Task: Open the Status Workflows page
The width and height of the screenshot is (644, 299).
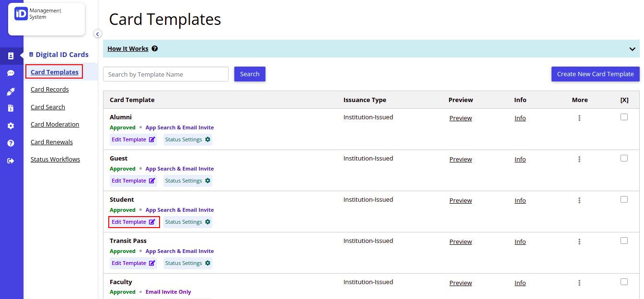Action: 55,159
